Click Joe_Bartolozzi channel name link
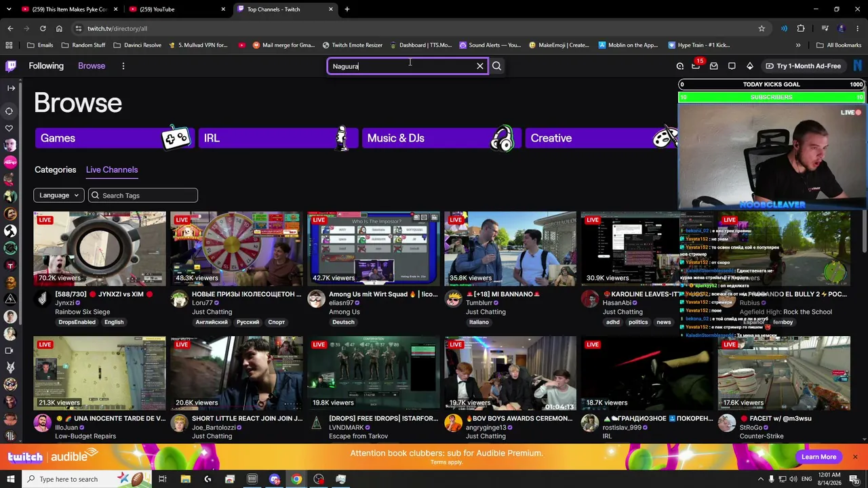868x488 pixels. coord(214,428)
